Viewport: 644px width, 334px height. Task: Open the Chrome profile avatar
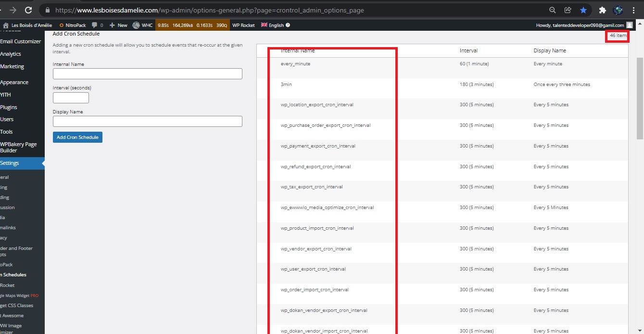618,10
